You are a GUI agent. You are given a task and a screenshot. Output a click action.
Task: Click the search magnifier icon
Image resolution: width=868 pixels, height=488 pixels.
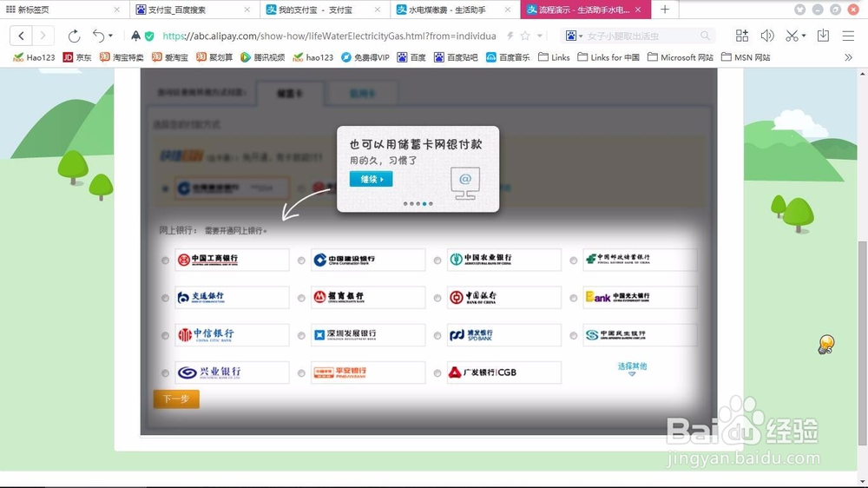coord(705,36)
